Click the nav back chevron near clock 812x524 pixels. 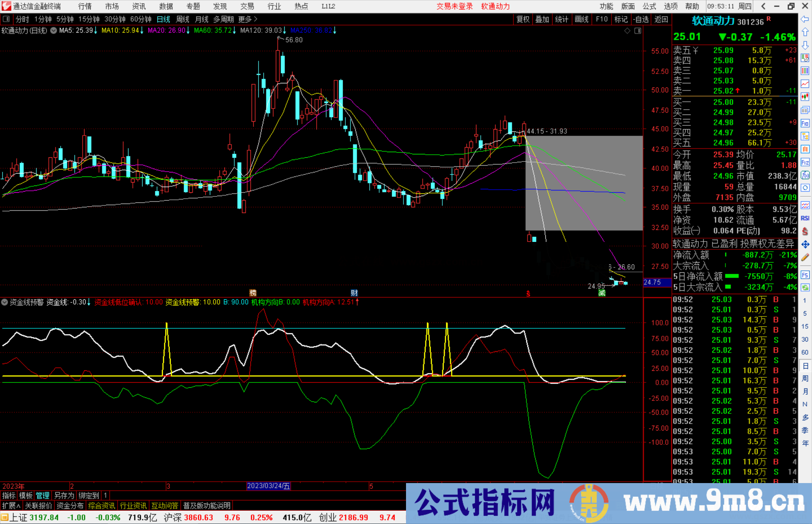pyautogui.click(x=763, y=6)
